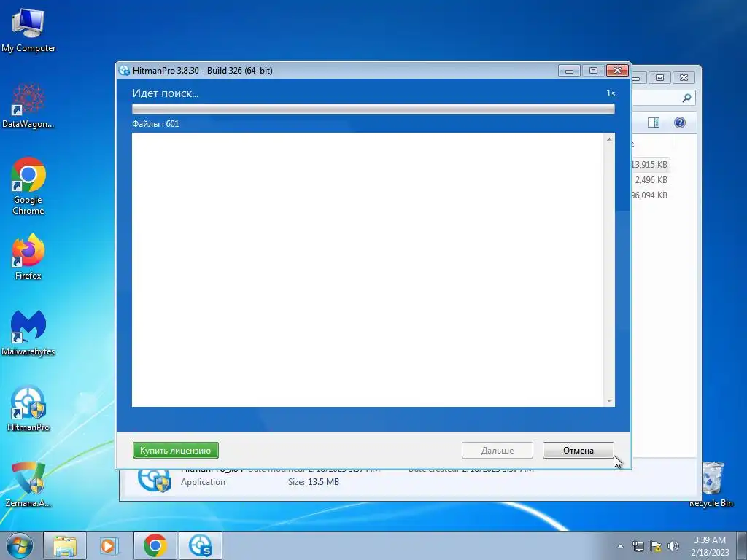Open the Windows Start menu
Image resolution: width=747 pixels, height=560 pixels.
[20, 545]
